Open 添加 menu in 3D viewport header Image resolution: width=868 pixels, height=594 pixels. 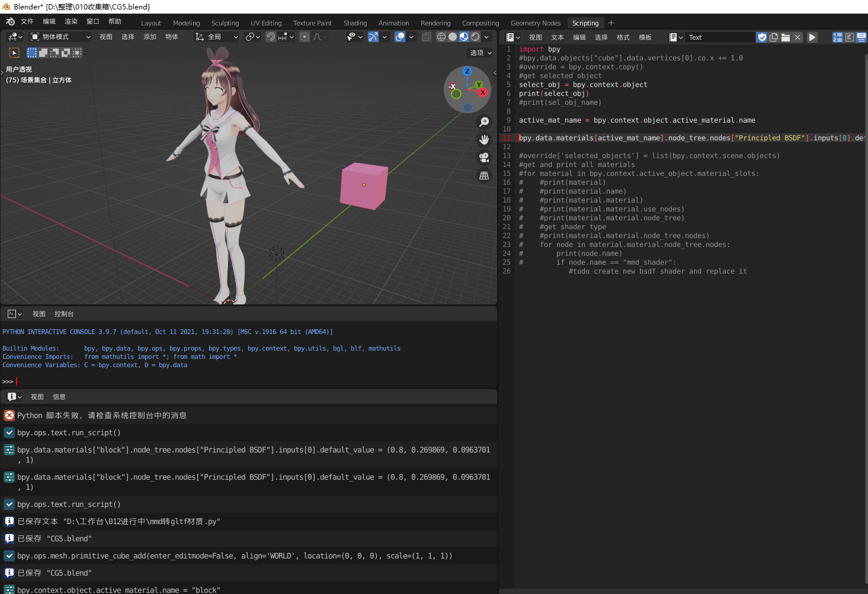coord(150,37)
